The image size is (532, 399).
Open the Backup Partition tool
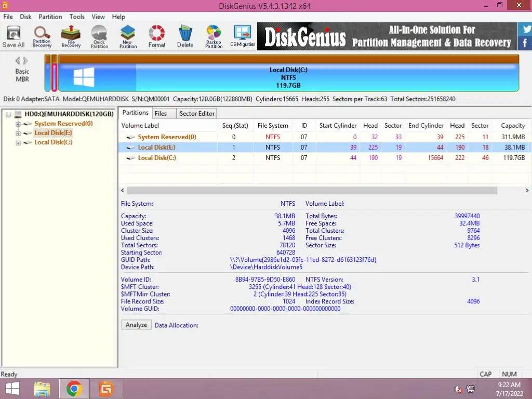pyautogui.click(x=214, y=36)
